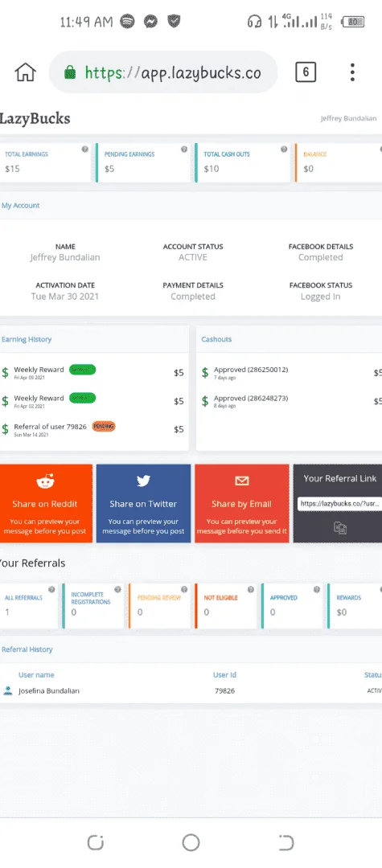Image resolution: width=382 pixels, height=868 pixels.
Task: Click dollar icon of Referral of user 79826
Action: 6,429
